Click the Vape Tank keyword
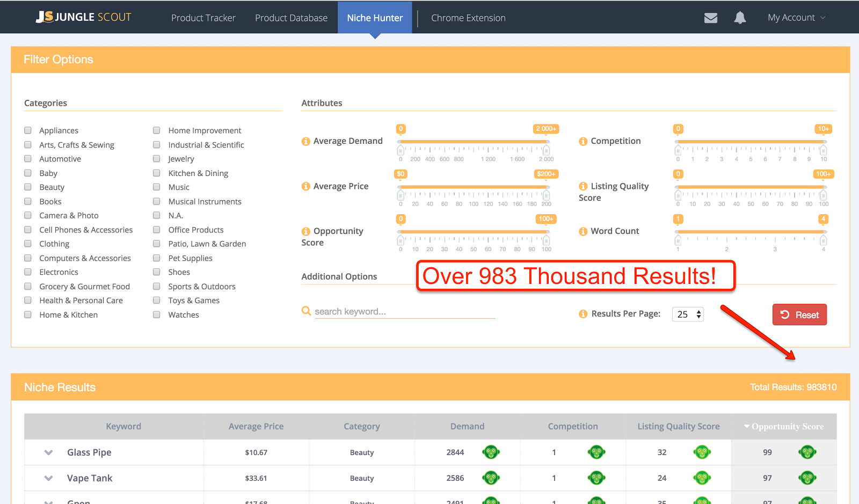This screenshot has height=504, width=859. coord(90,478)
